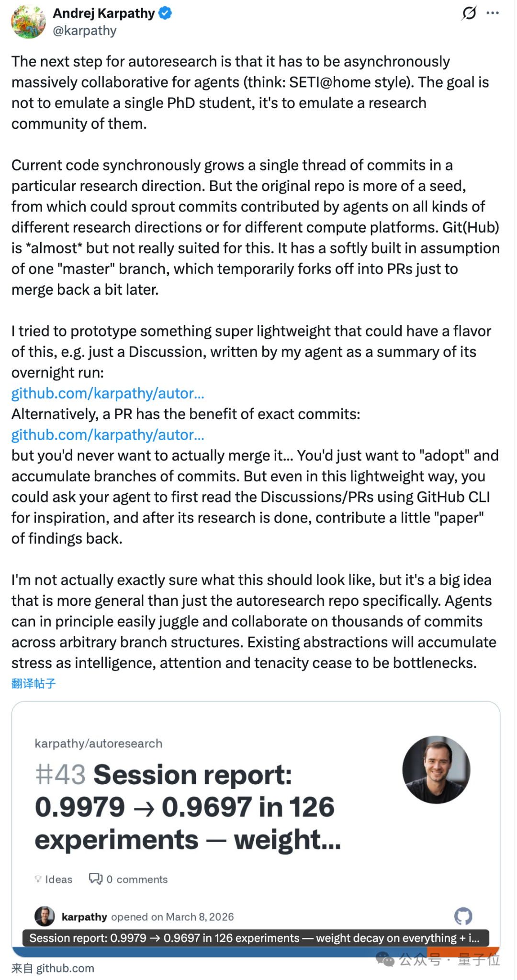This screenshot has height=980, width=517.
Task: Click the blue verified badge
Action: coord(165,13)
